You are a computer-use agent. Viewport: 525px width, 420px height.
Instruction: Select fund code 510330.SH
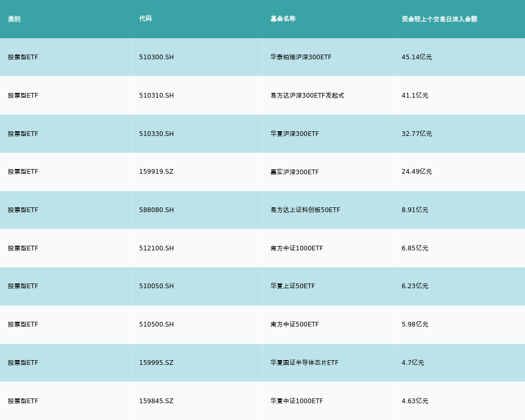click(156, 134)
